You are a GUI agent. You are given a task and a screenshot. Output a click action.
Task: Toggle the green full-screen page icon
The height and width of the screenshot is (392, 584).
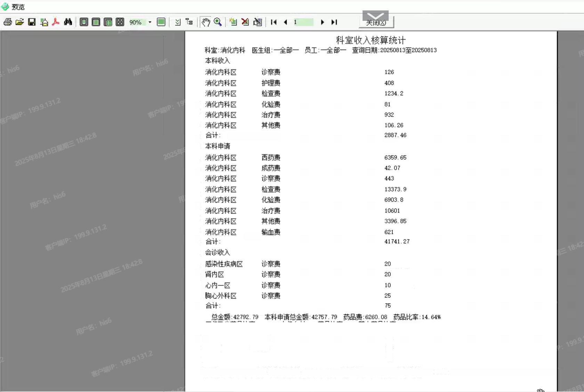tap(161, 22)
